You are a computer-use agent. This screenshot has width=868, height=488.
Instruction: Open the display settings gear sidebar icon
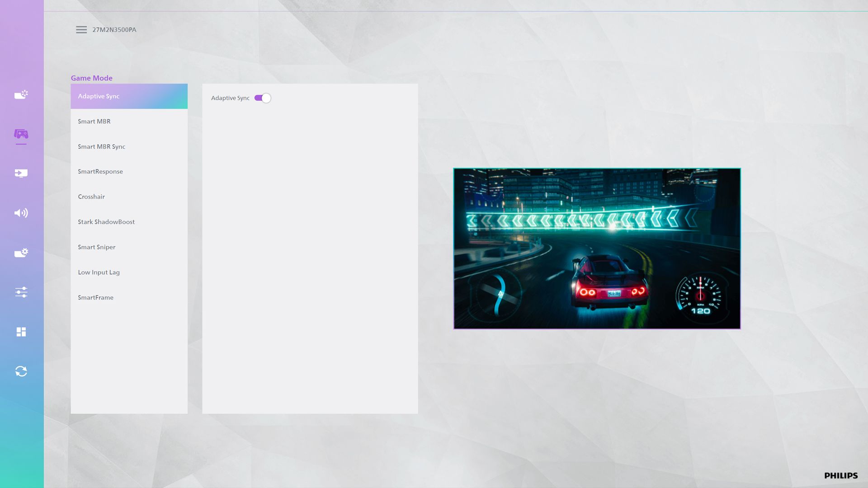[21, 253]
